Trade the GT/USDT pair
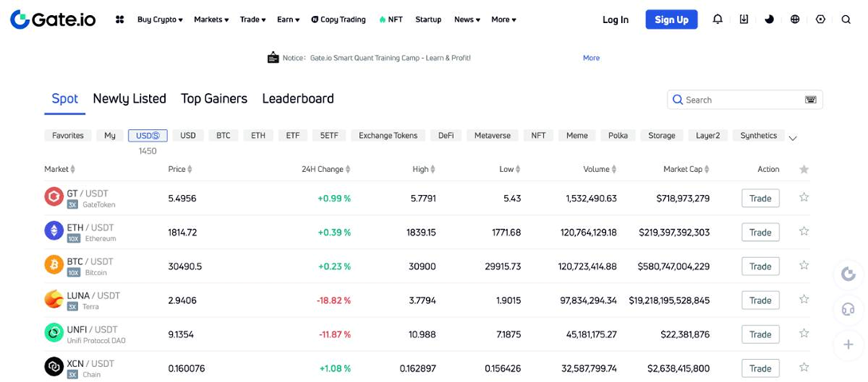The height and width of the screenshot is (382, 868). (760, 197)
